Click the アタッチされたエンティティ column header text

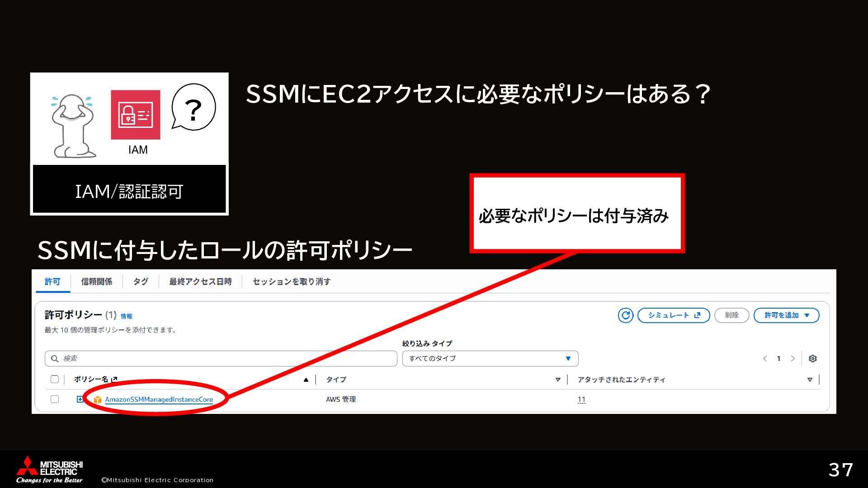[621, 380]
